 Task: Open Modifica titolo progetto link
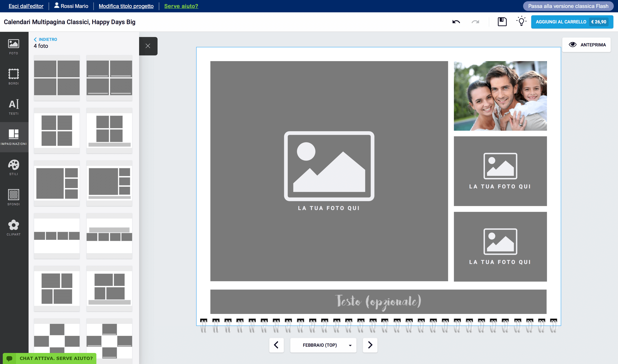pyautogui.click(x=126, y=6)
